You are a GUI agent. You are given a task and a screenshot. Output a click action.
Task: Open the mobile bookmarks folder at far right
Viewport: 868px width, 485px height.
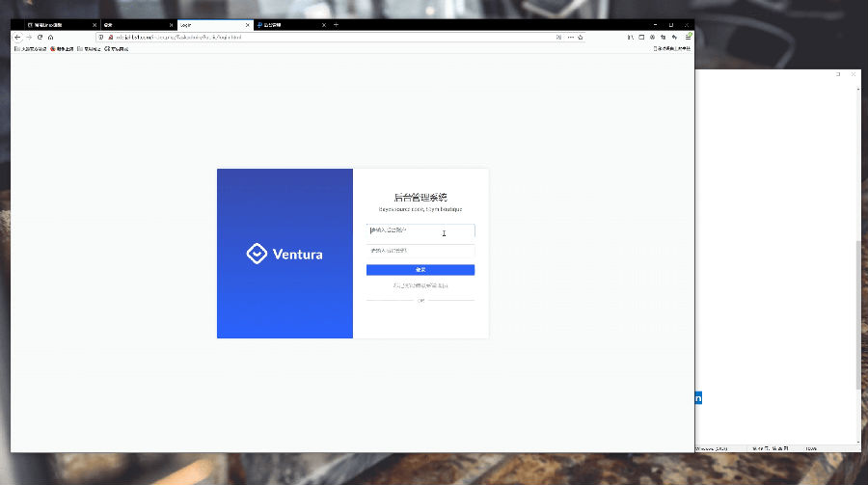(x=672, y=48)
